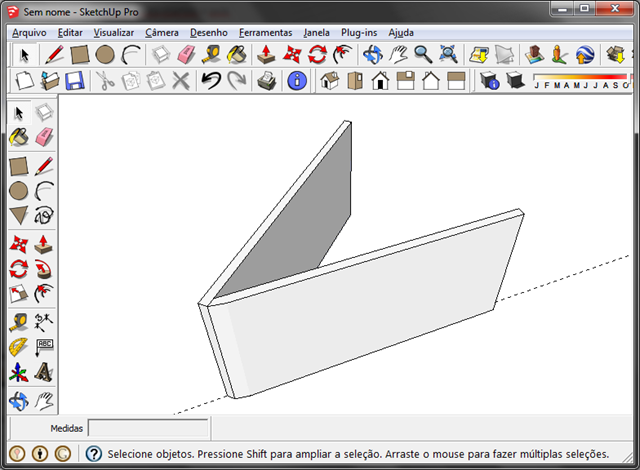Open Model Info with the blue i icon

pyautogui.click(x=297, y=80)
